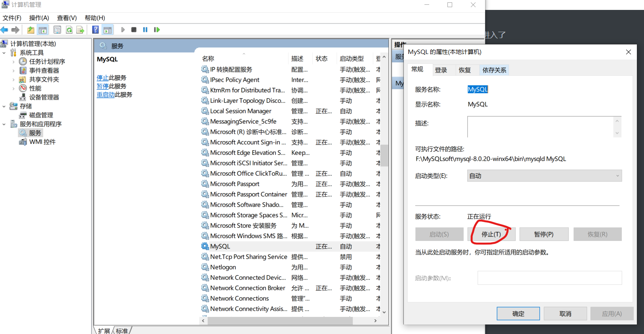The width and height of the screenshot is (644, 334).
Task: Open the Properties toolbar icon
Action: [x=57, y=30]
